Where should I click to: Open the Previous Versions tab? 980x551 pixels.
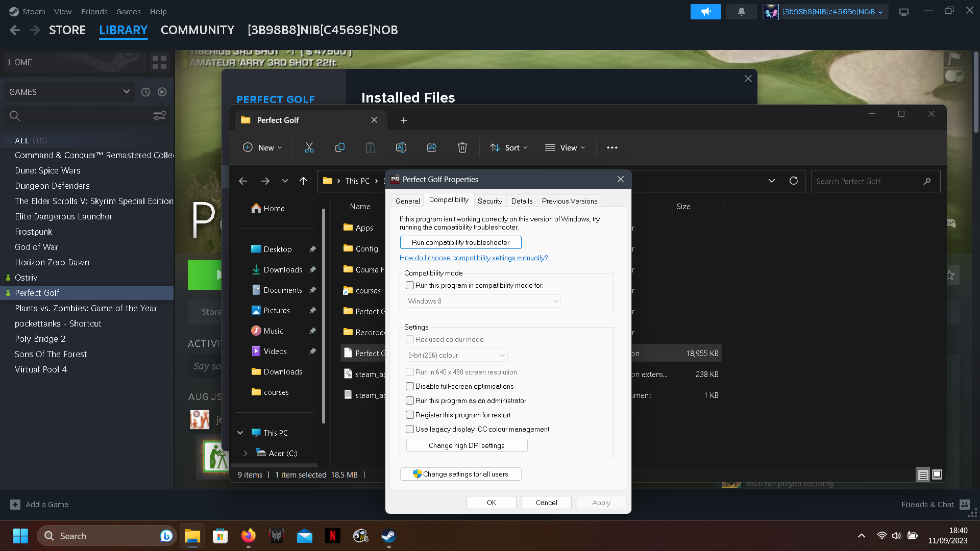pyautogui.click(x=569, y=201)
